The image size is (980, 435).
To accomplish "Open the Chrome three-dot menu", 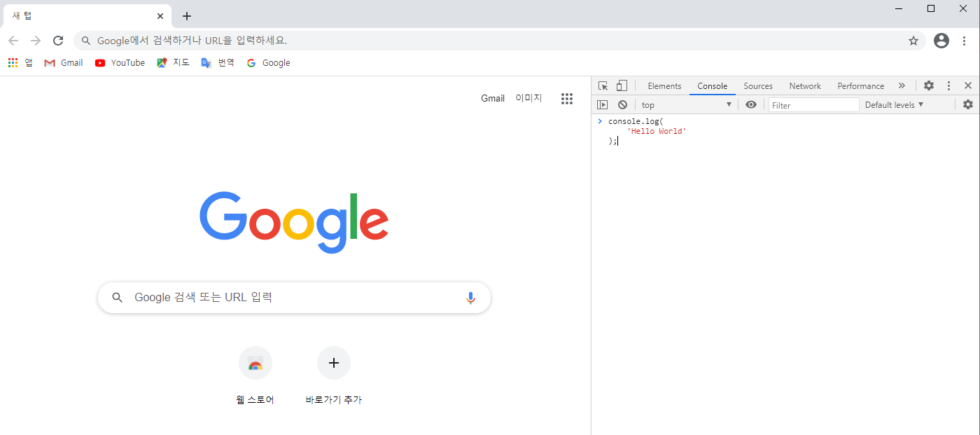I will coord(965,41).
